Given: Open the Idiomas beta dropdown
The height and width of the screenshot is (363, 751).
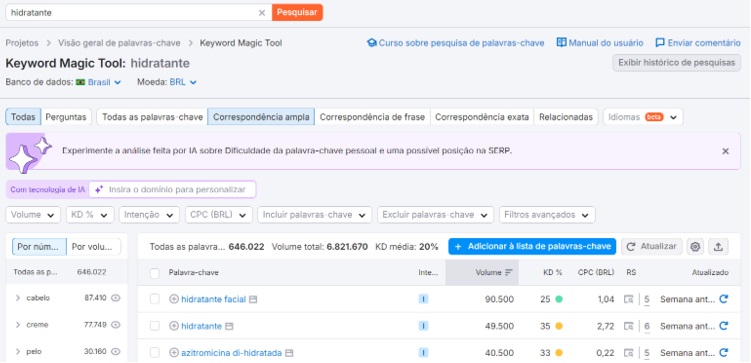Looking at the screenshot, I should coord(643,117).
